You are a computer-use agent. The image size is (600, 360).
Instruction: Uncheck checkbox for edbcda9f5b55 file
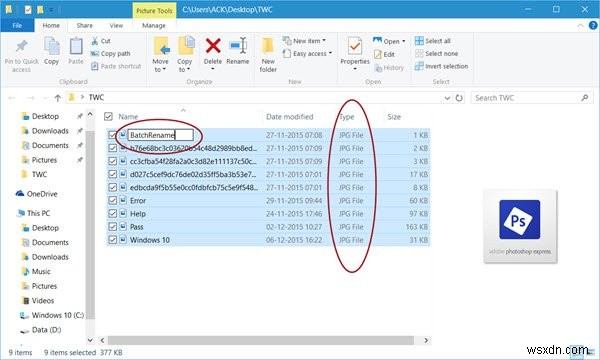(112, 187)
